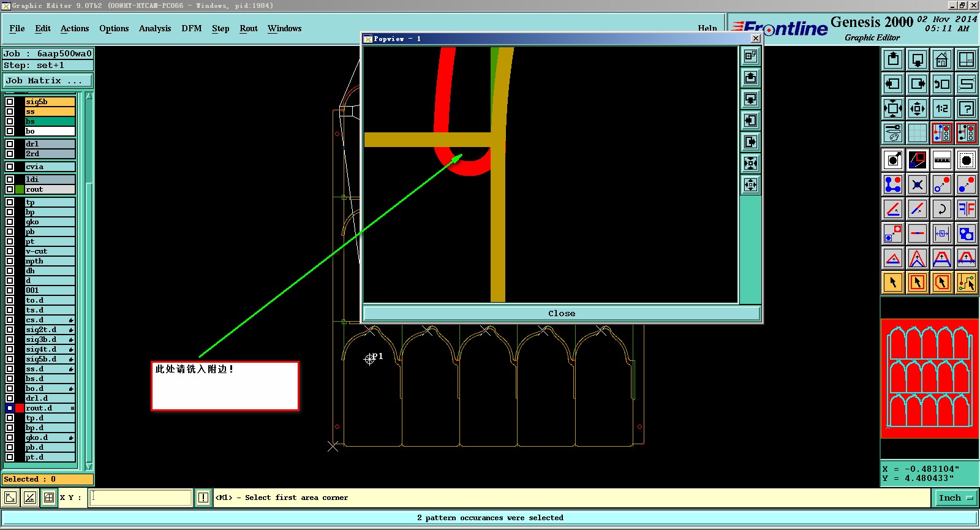
Task: Select the rectangle area selection tool
Action: 918,282
